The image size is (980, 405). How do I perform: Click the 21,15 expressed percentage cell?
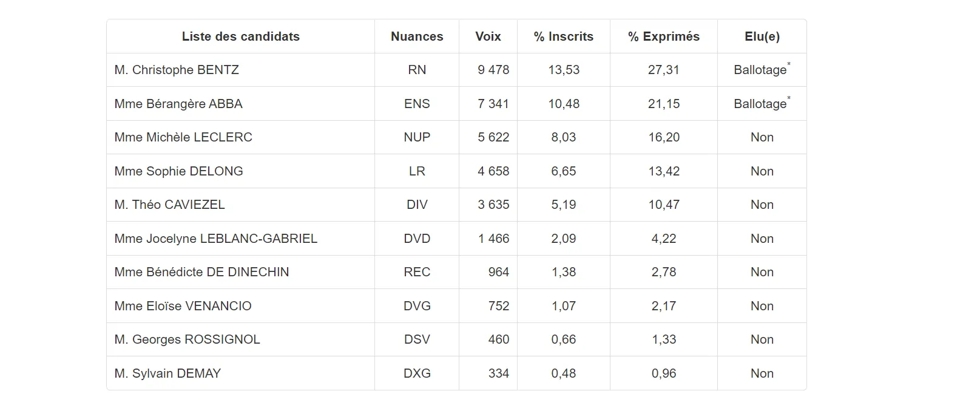point(663,104)
